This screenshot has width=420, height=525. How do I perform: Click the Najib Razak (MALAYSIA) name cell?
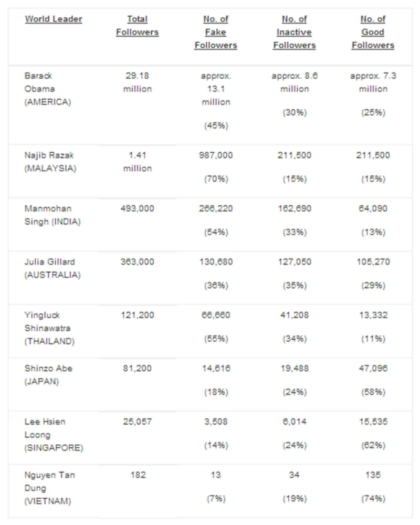pyautogui.click(x=49, y=162)
